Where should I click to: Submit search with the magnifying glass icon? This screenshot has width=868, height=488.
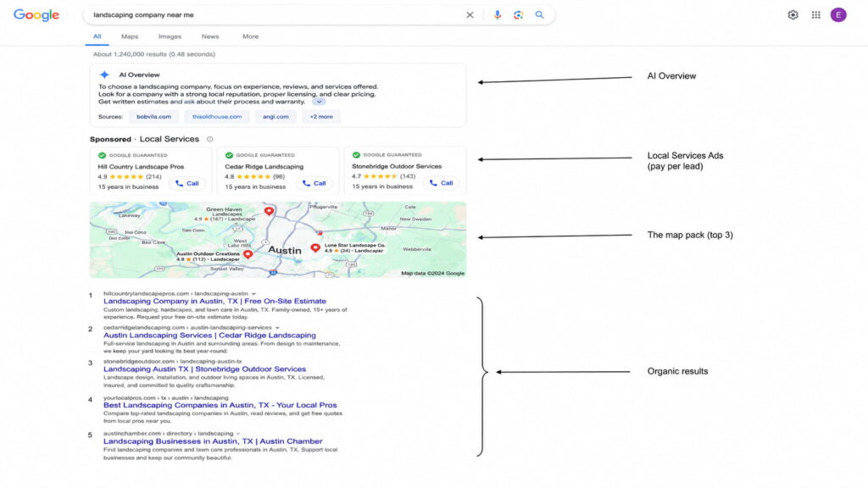tap(539, 15)
